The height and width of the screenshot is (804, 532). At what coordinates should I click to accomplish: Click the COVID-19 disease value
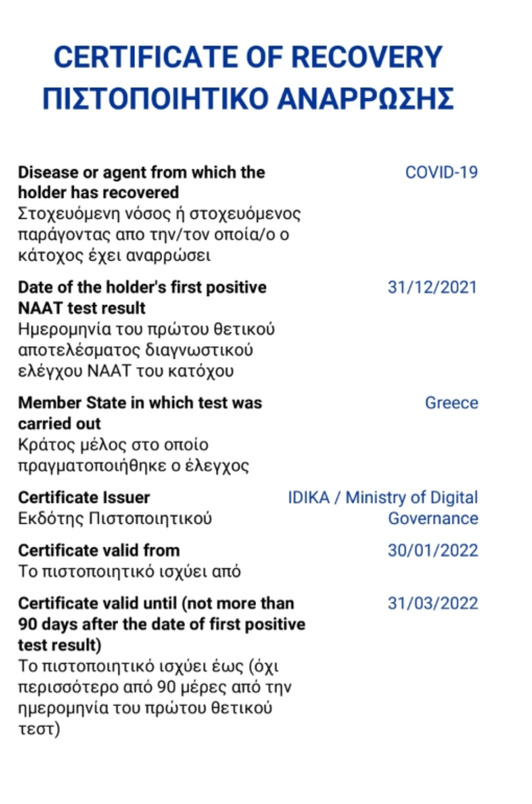coord(441,172)
